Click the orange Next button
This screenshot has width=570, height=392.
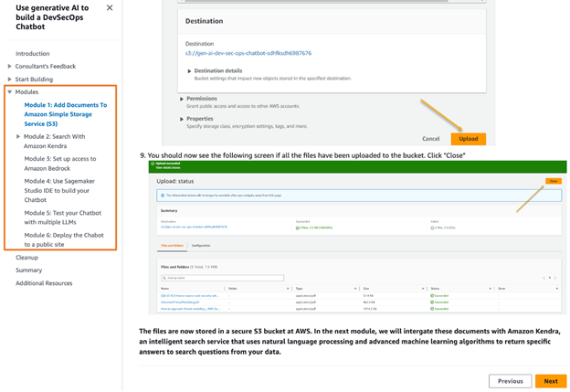click(551, 381)
